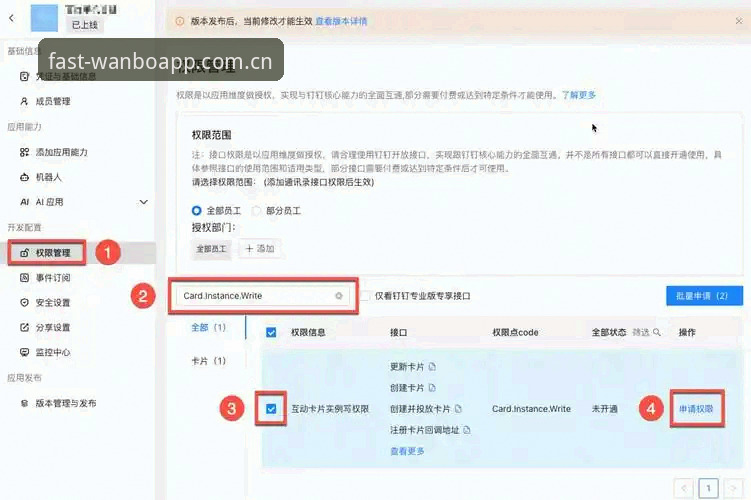
Task: Open the 更新卡片 doc icon
Action: pyautogui.click(x=432, y=367)
